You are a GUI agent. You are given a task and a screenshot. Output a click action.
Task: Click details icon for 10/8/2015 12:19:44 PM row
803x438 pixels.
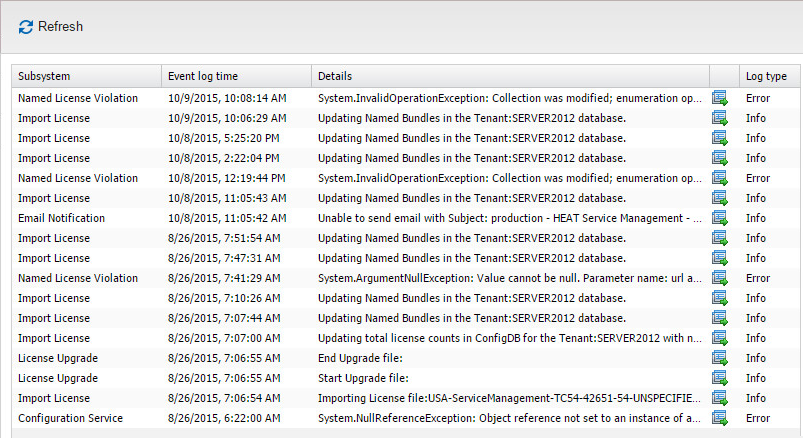[x=719, y=178]
